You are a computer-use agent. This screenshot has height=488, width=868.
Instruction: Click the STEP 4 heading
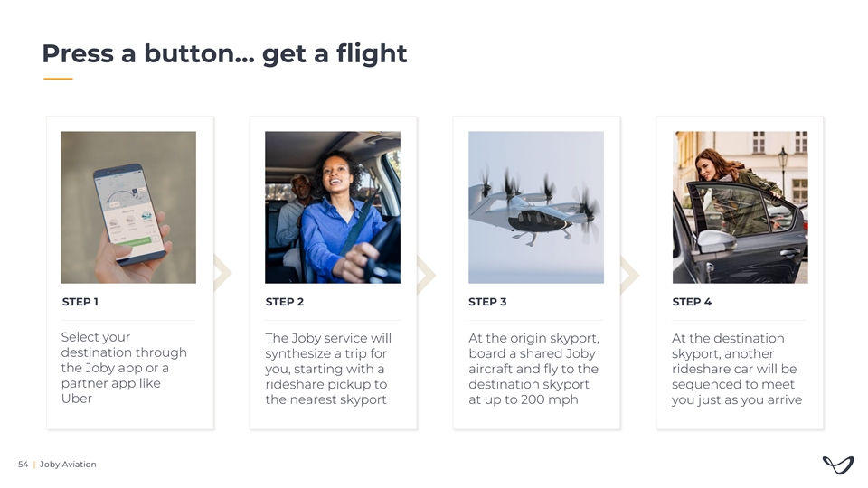click(x=692, y=302)
